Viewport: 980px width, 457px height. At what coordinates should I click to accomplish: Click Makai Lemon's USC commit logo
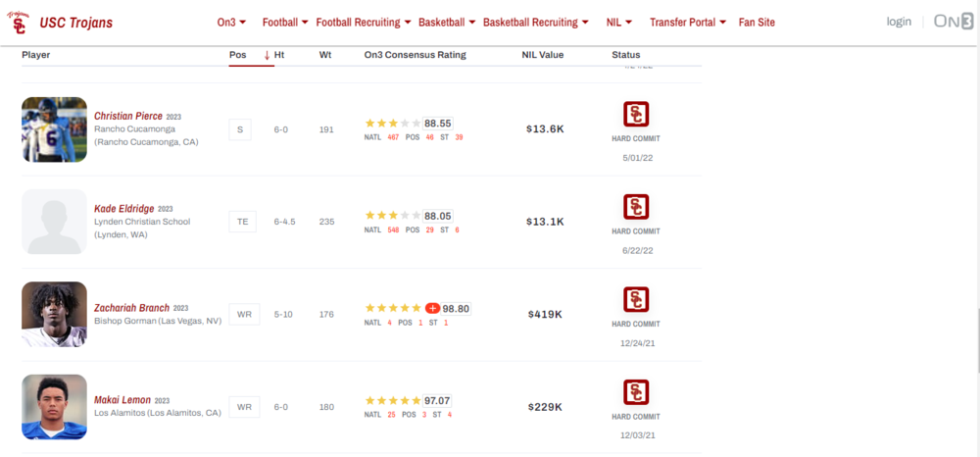pos(636,392)
